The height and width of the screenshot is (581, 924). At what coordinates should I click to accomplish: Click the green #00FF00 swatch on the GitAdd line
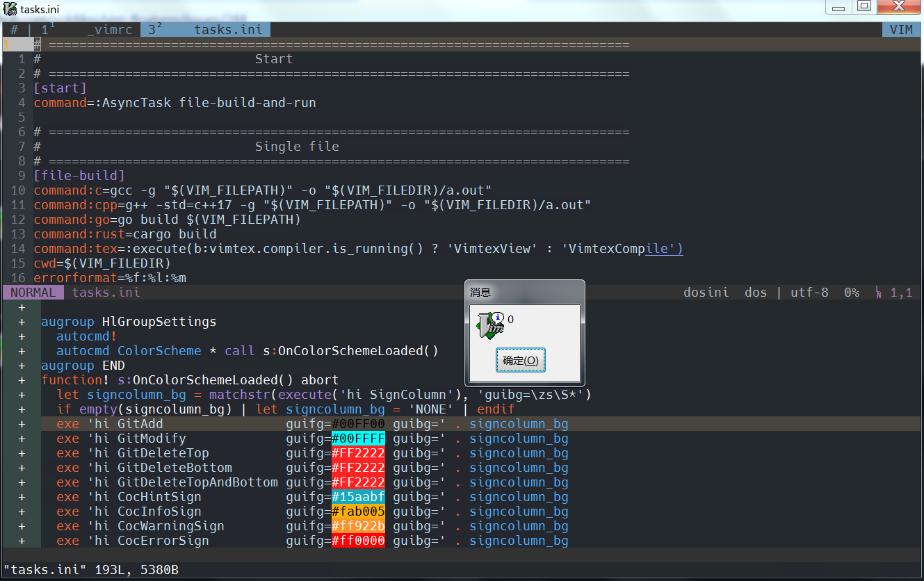357,423
